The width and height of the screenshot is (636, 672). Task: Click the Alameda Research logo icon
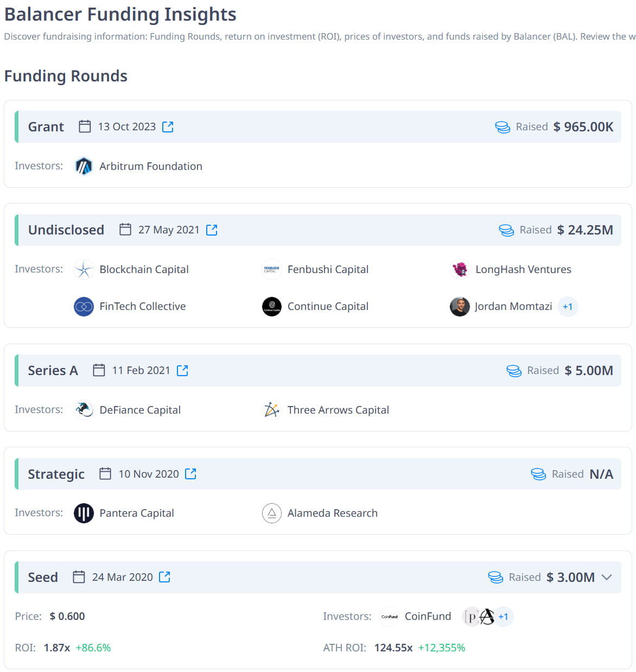pos(272,513)
